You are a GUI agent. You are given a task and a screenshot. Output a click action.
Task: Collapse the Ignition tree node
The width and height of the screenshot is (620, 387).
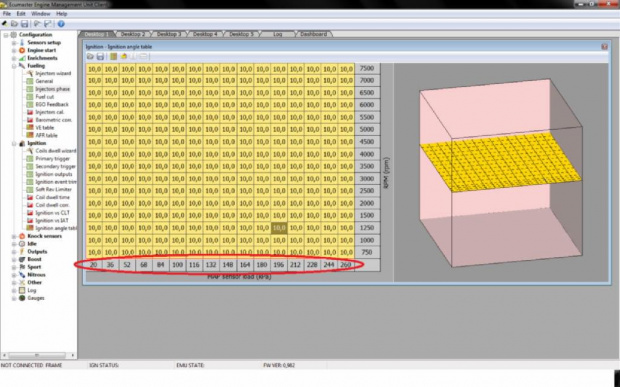(x=14, y=143)
